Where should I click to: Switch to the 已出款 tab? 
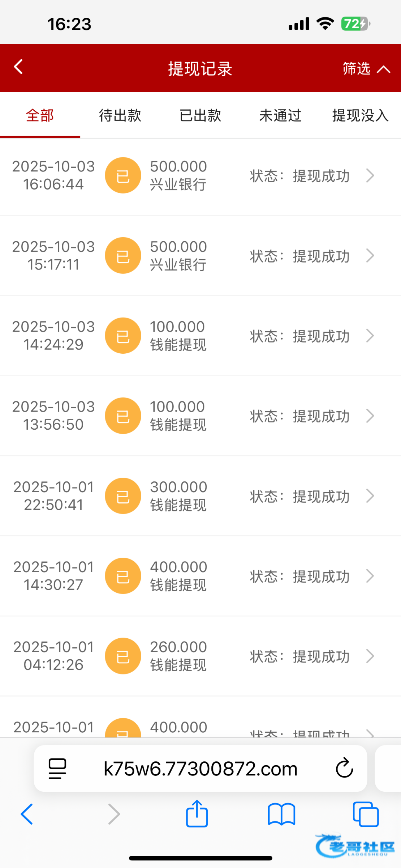tap(200, 116)
